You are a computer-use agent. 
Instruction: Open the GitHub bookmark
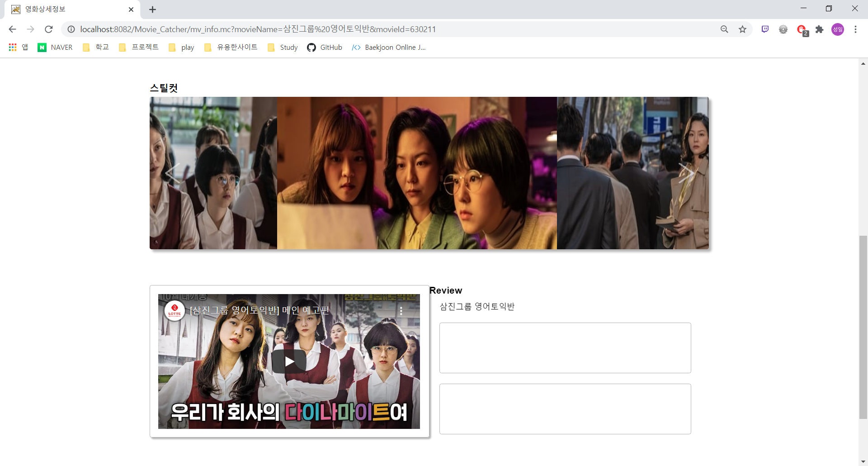[x=325, y=47]
